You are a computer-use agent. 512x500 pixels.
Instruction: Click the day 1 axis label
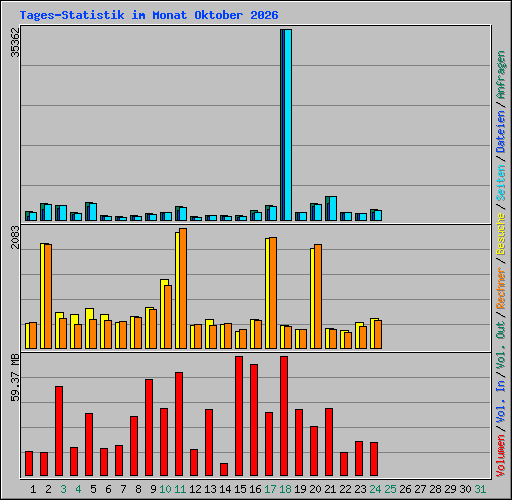point(33,489)
